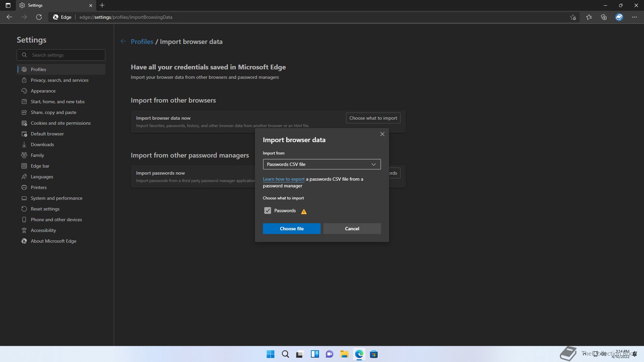Image resolution: width=644 pixels, height=362 pixels.
Task: Open Family settings
Action: pyautogui.click(x=61, y=155)
